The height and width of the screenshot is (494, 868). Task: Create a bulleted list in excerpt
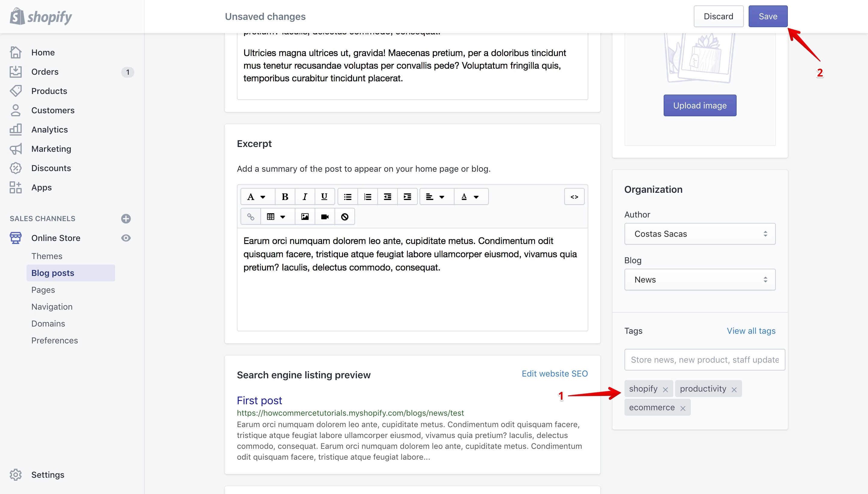pos(348,197)
